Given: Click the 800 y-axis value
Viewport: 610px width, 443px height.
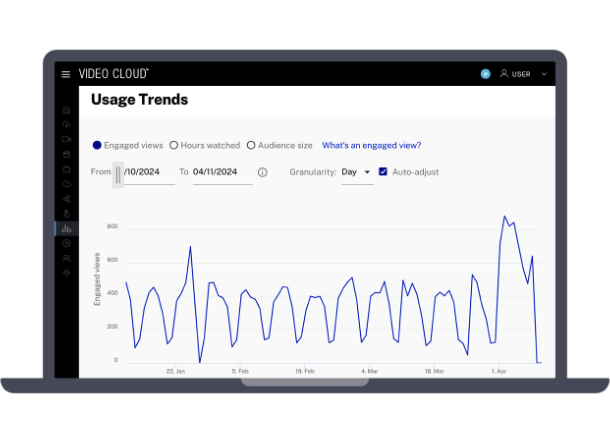Looking at the screenshot, I should pyautogui.click(x=112, y=226).
